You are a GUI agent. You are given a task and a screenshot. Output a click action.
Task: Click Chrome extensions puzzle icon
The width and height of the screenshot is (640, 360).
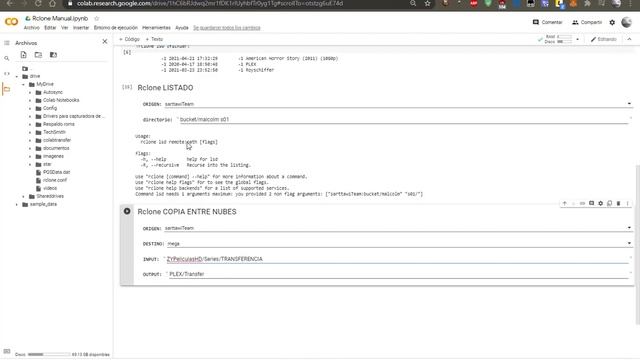(x=587, y=4)
